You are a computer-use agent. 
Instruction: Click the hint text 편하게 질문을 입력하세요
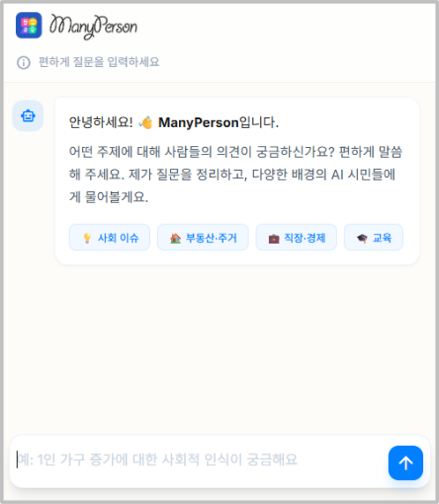click(x=99, y=62)
